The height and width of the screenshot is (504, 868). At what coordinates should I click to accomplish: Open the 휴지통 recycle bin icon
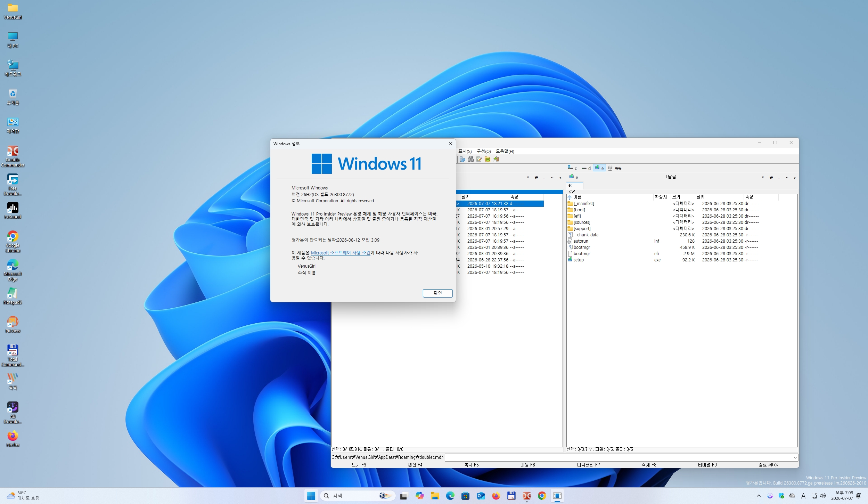point(13,97)
